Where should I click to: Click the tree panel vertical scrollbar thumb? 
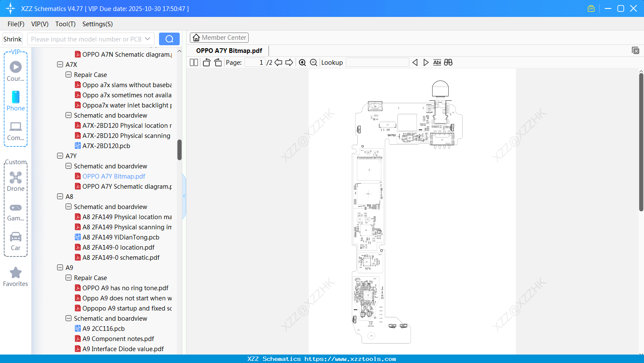pos(179,150)
